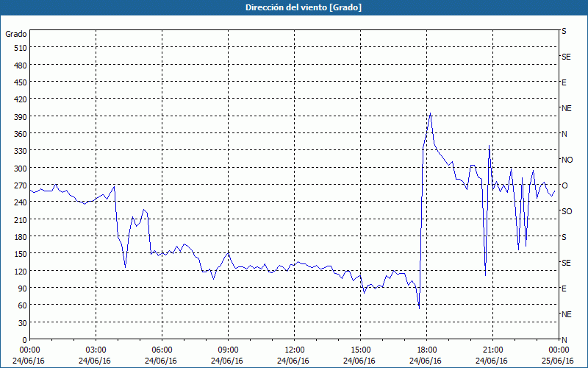Select the 120 y-axis tick label

tap(21, 271)
